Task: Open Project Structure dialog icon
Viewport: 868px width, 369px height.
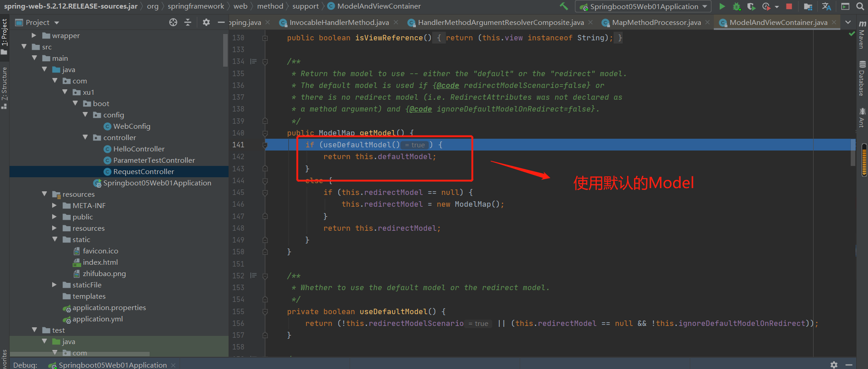Action: tap(808, 6)
